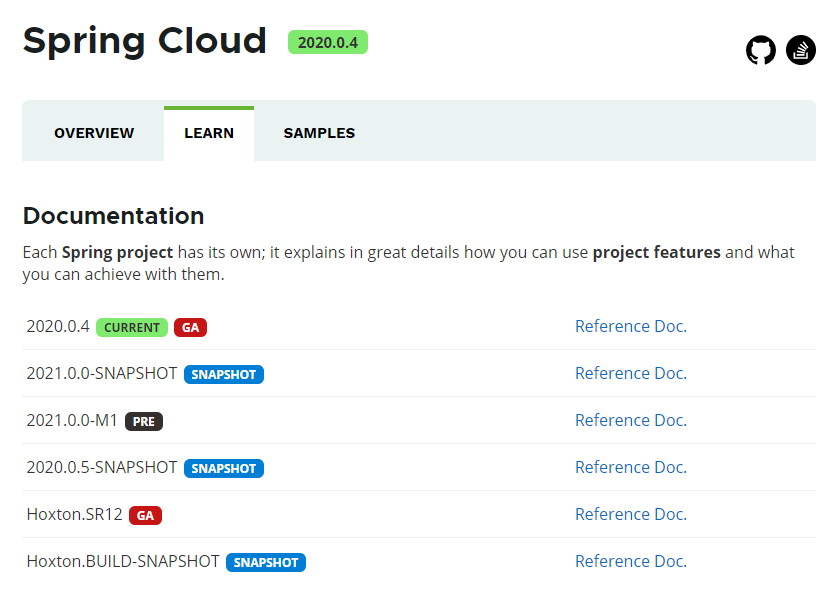Click the SNAPSHOT badge for Hoxton.BUILD-SNAPSHOT
Viewport: 825px width, 589px height.
point(266,563)
